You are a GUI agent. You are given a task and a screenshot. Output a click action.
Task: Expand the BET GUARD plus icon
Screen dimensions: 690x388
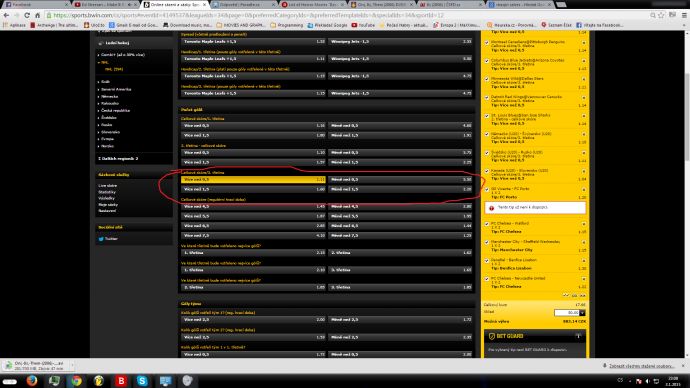[x=578, y=336]
